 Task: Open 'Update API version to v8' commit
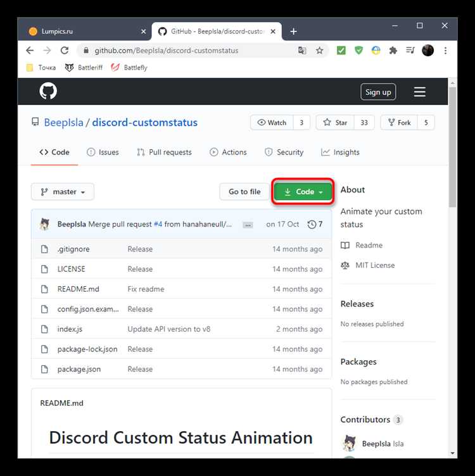pyautogui.click(x=169, y=329)
